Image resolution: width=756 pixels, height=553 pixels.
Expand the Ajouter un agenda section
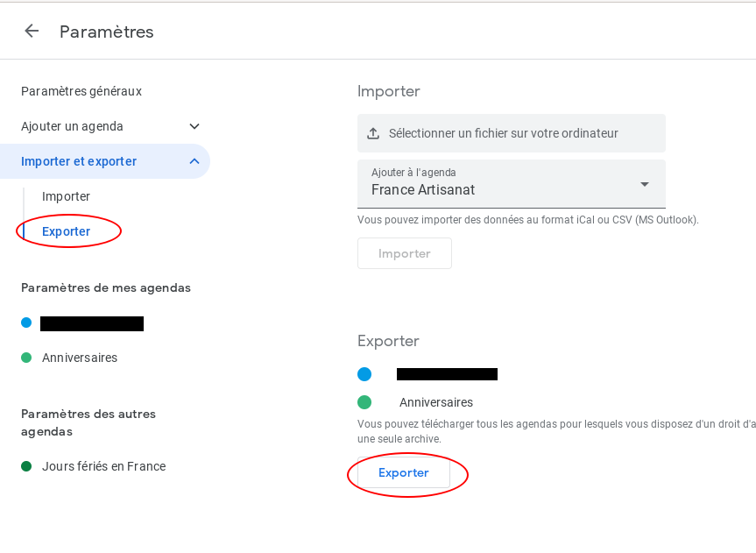(x=194, y=126)
